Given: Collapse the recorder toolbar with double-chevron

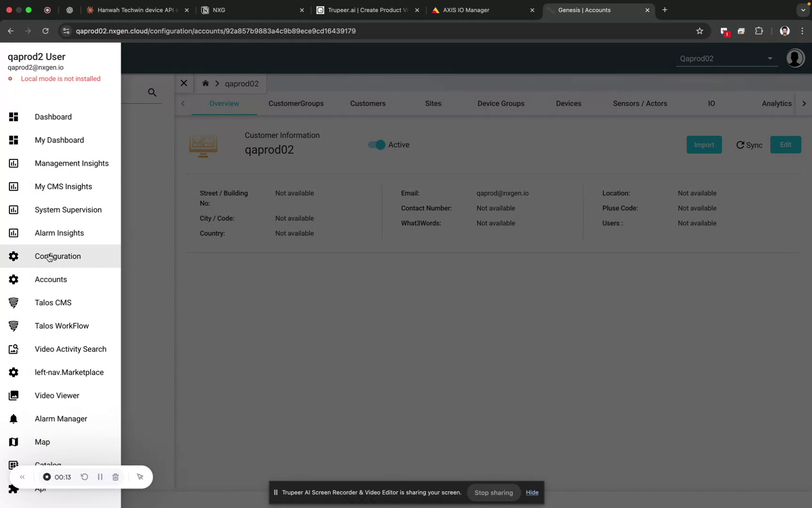Looking at the screenshot, I should click(x=22, y=476).
